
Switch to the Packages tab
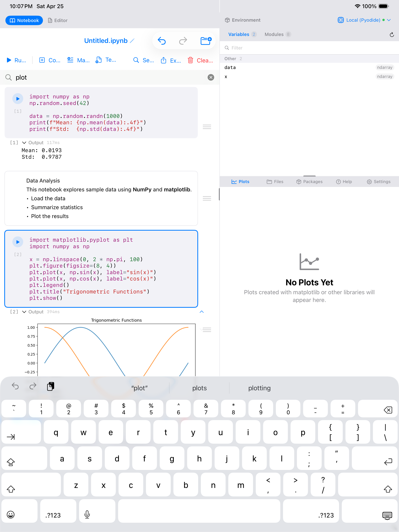(x=309, y=182)
